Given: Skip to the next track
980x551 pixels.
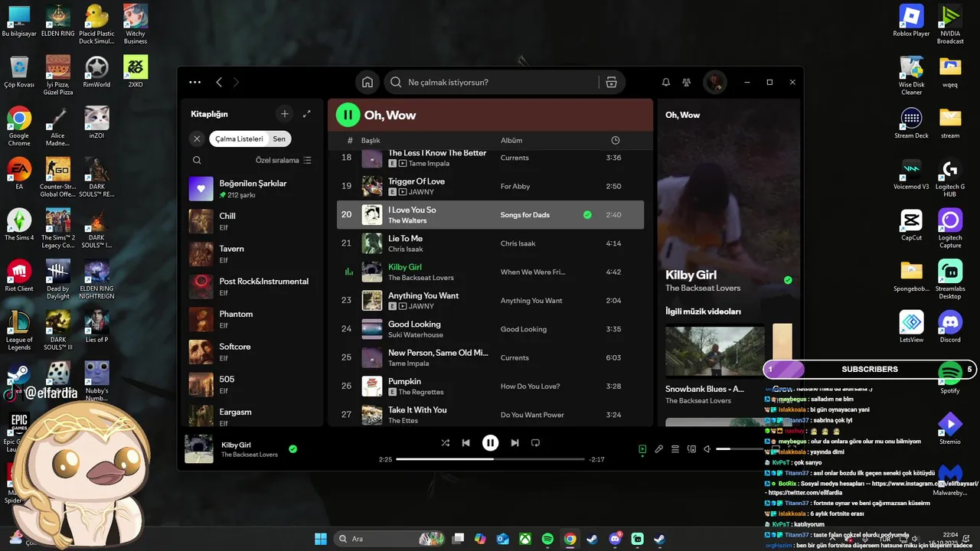Looking at the screenshot, I should pos(514,443).
